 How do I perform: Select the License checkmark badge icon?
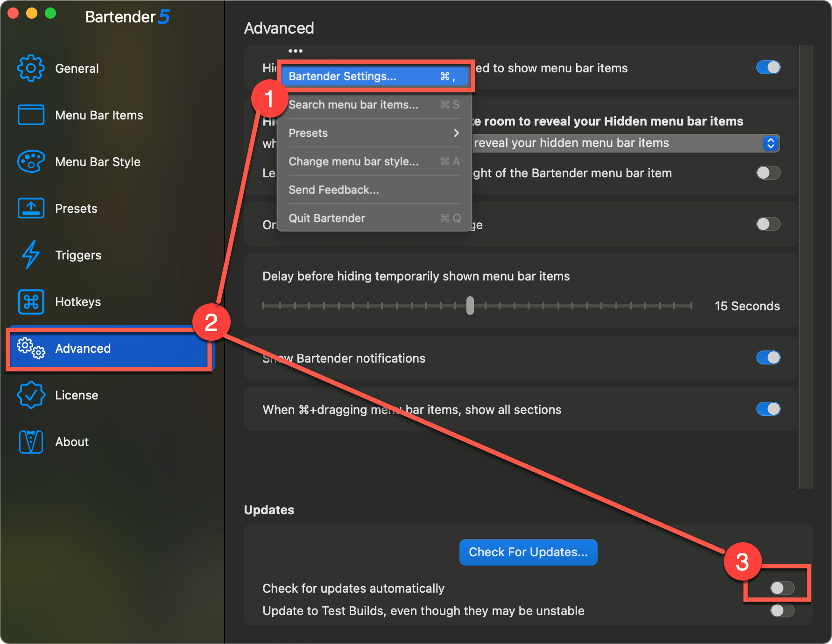(31, 395)
